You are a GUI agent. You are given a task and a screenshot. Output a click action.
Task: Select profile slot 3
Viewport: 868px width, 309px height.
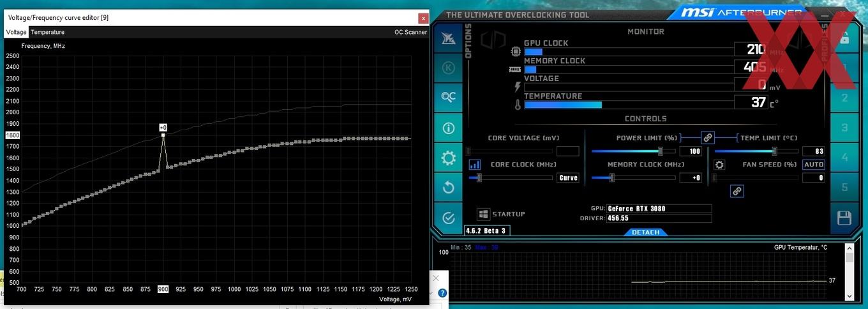[844, 128]
